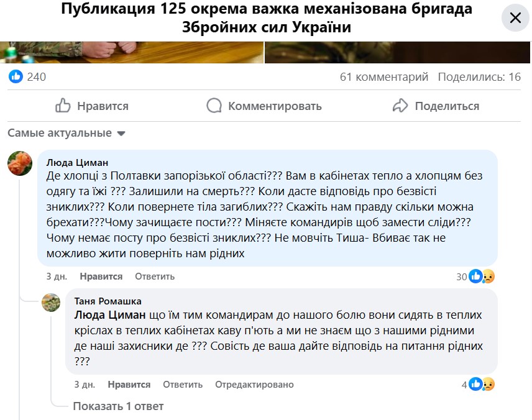Close the publication dialog
This screenshot has width=532, height=420.
coord(515,17)
